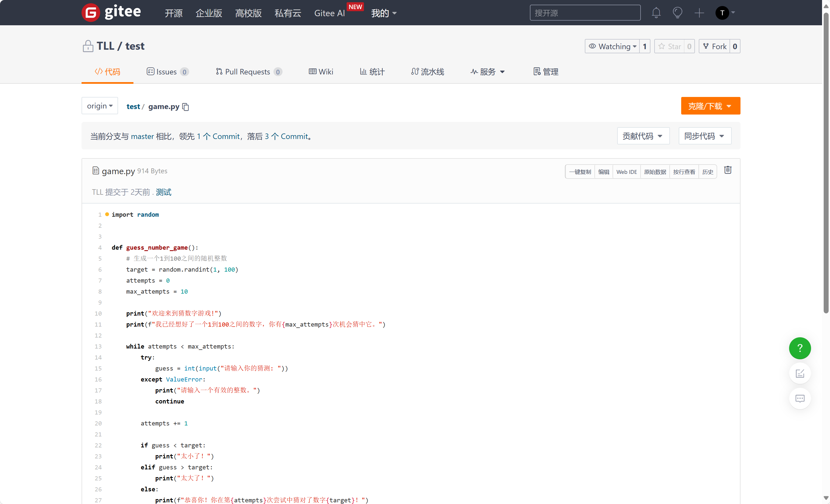Image resolution: width=830 pixels, height=504 pixels.
Task: Click the plus icon to create new
Action: pyautogui.click(x=699, y=13)
